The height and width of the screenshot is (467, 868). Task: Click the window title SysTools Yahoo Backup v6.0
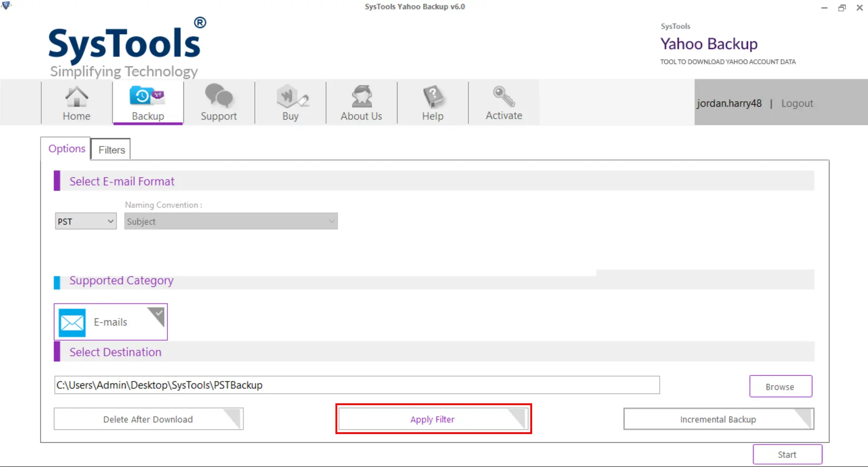415,7
